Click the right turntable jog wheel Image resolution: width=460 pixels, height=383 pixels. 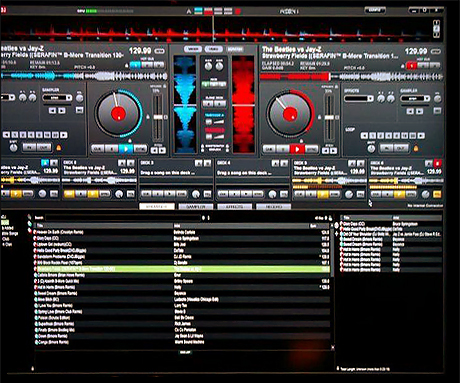coord(290,113)
